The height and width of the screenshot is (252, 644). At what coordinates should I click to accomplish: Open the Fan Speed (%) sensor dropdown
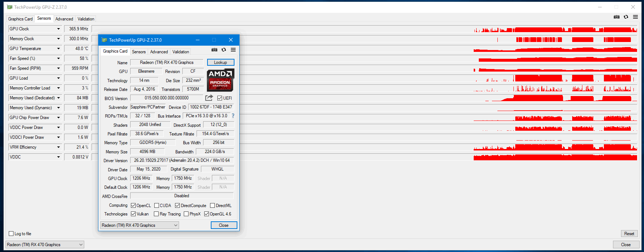[x=58, y=58]
